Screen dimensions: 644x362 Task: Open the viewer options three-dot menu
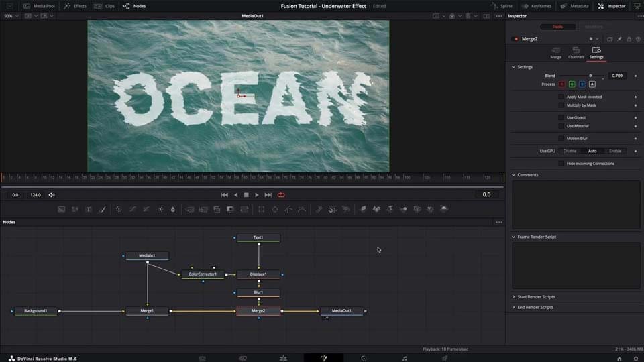coord(499,16)
